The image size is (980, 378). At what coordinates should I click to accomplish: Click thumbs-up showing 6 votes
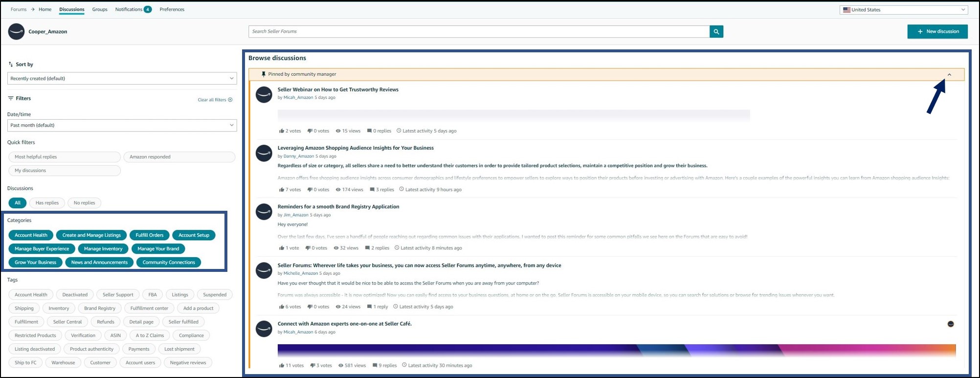tap(282, 307)
